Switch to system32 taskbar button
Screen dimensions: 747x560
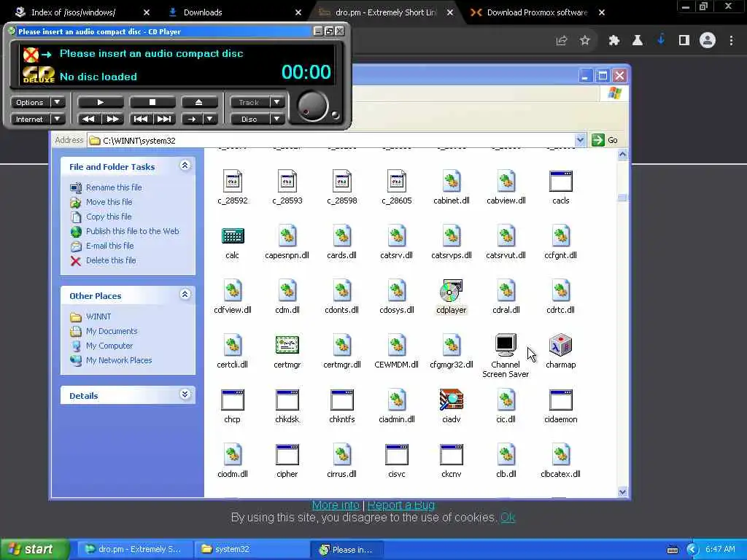(x=252, y=549)
